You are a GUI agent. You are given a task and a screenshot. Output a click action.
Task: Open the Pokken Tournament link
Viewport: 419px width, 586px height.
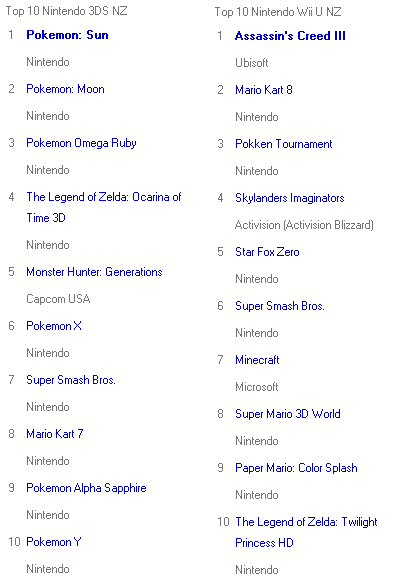tap(284, 144)
